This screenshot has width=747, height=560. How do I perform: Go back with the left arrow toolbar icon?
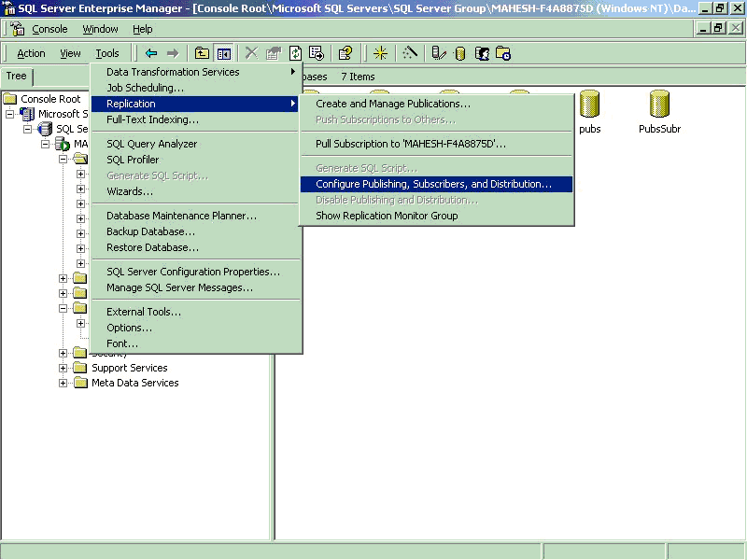[151, 53]
